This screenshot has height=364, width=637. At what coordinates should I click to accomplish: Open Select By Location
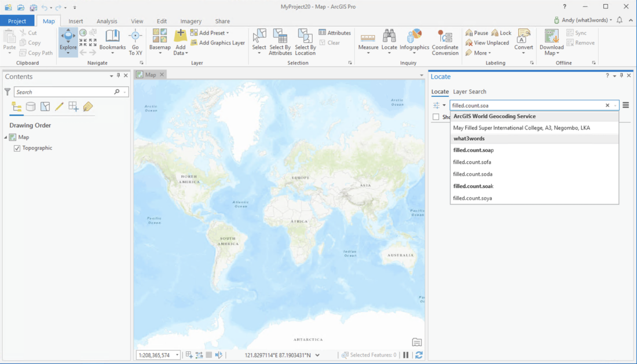305,42
